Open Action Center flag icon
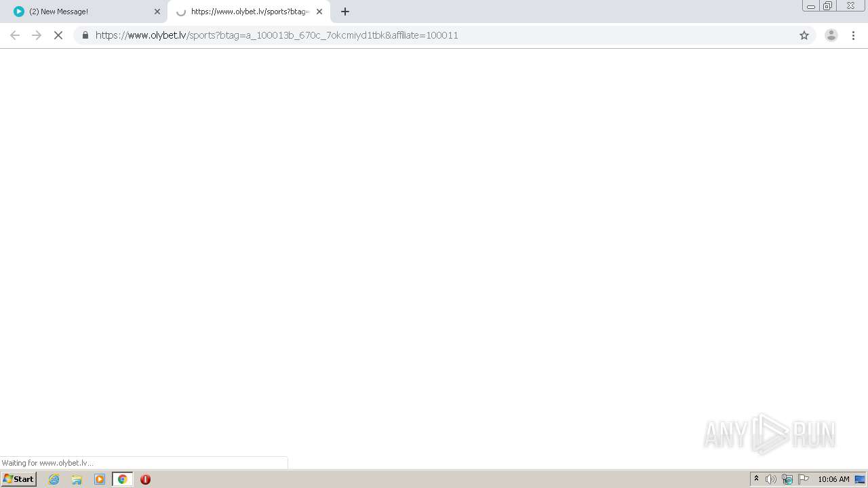This screenshot has width=868, height=488. point(804,479)
